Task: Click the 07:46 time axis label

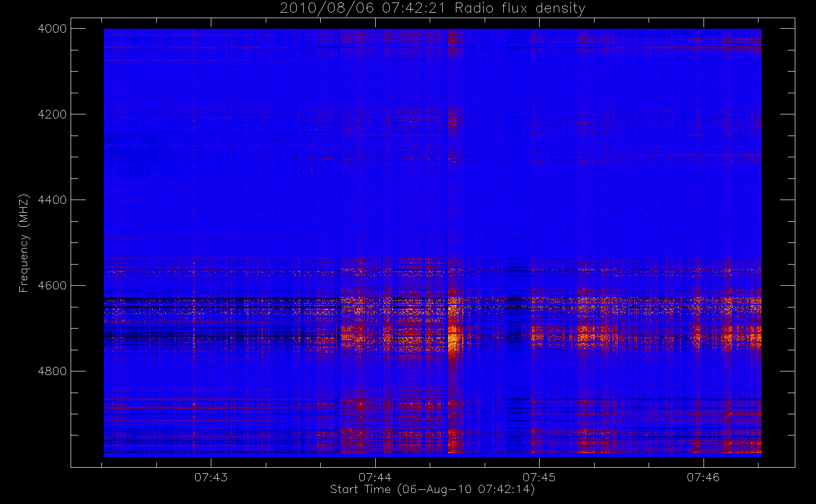Action: coord(703,477)
